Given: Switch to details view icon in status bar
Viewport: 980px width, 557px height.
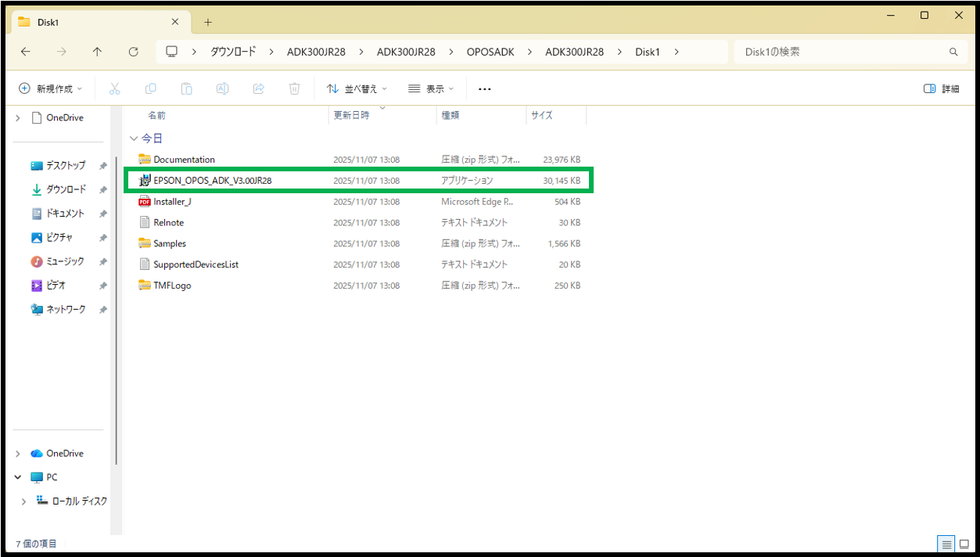Looking at the screenshot, I should pos(946,544).
